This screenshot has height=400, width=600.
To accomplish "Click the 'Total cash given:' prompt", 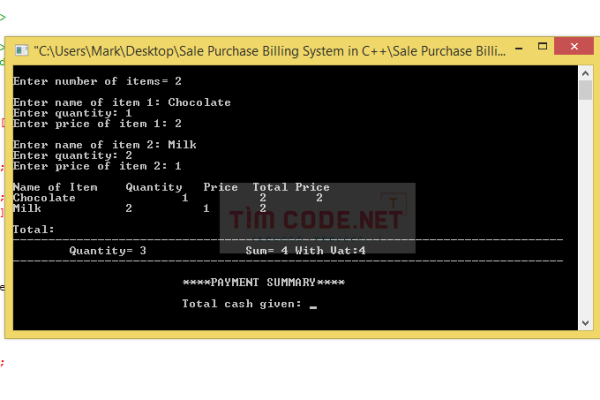I will [242, 304].
